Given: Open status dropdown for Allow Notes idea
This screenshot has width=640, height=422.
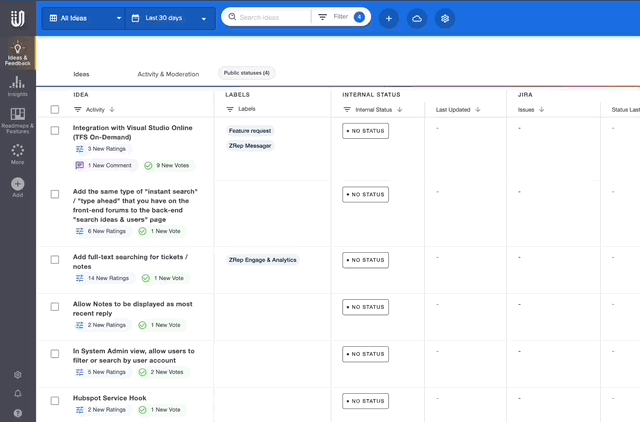Looking at the screenshot, I should coord(365,307).
